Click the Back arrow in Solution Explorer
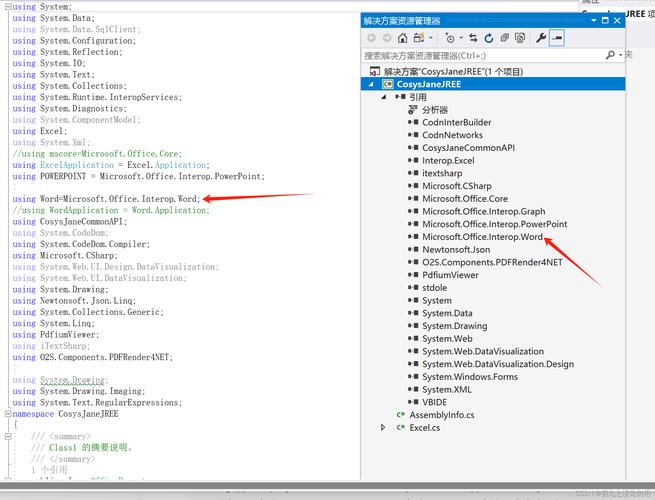This screenshot has width=655, height=500. pyautogui.click(x=372, y=38)
